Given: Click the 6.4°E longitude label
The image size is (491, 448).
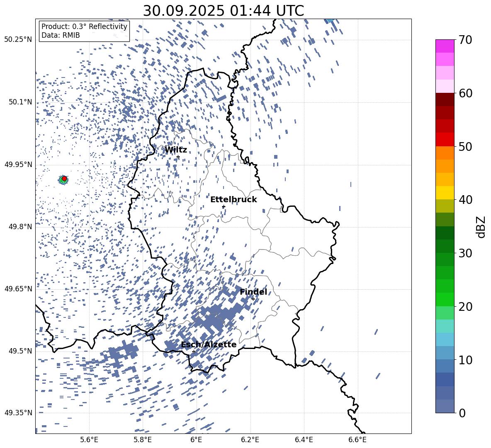Looking at the screenshot, I should [x=304, y=440].
